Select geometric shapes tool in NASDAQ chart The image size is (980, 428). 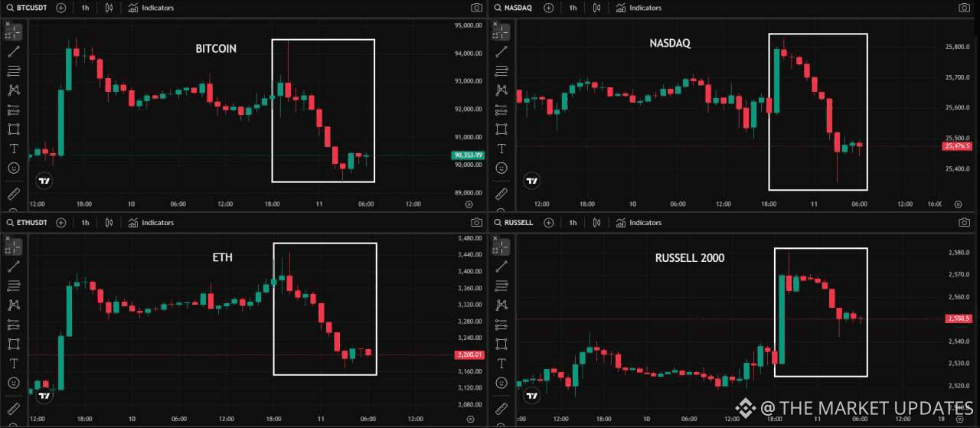pos(501,129)
